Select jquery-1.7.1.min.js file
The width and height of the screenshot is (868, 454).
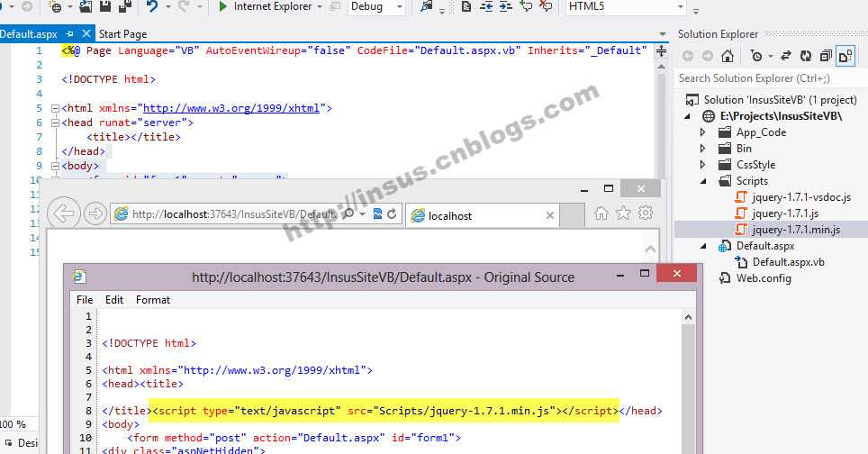(796, 229)
